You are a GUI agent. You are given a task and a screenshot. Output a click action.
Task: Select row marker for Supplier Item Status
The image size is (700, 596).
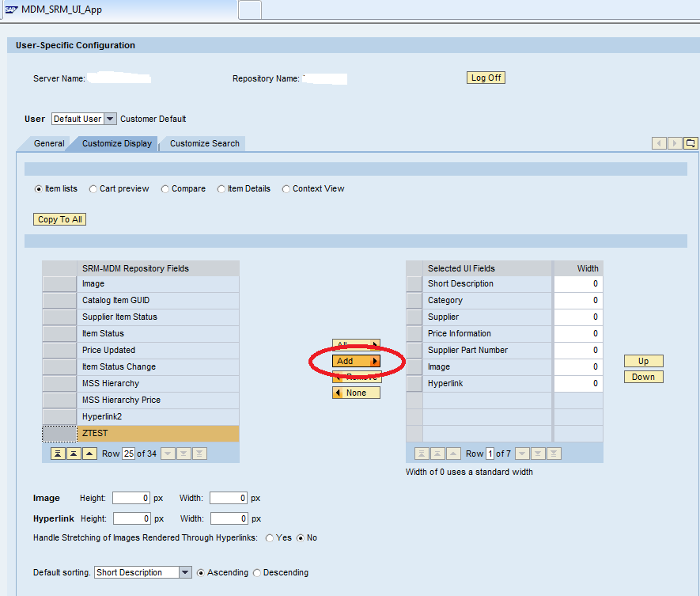pos(59,317)
